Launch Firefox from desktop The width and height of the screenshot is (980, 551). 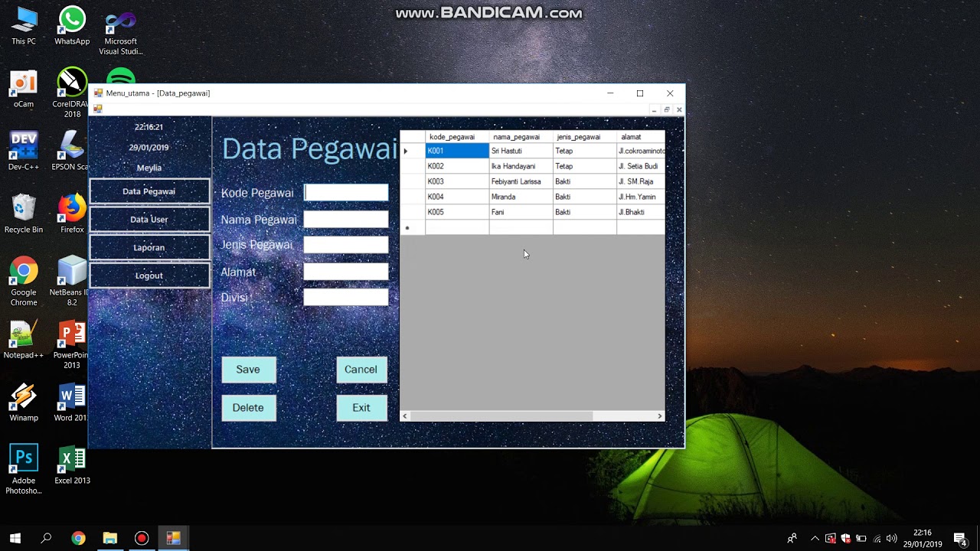[72, 214]
